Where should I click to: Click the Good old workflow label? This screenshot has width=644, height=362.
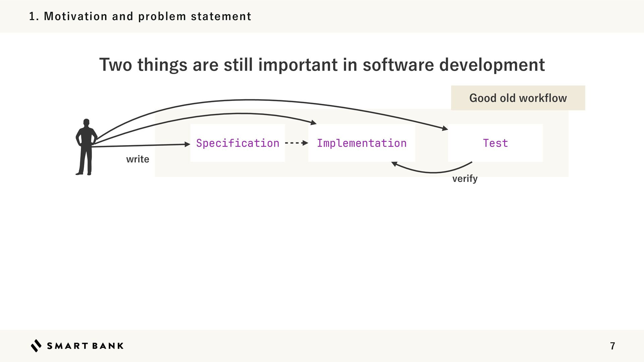point(518,98)
